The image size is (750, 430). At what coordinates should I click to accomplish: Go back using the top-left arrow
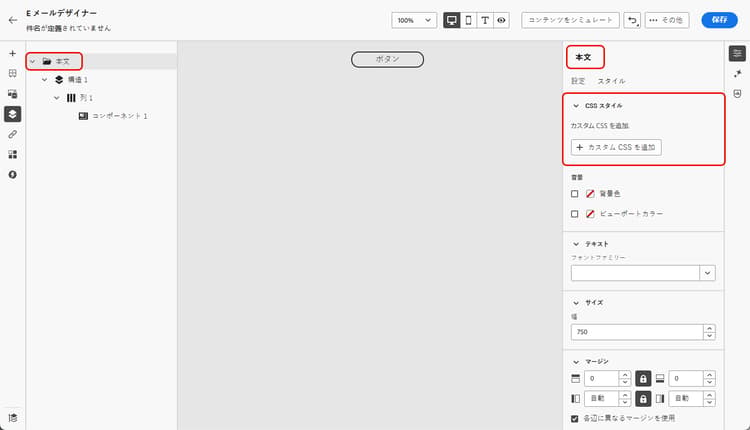click(13, 20)
